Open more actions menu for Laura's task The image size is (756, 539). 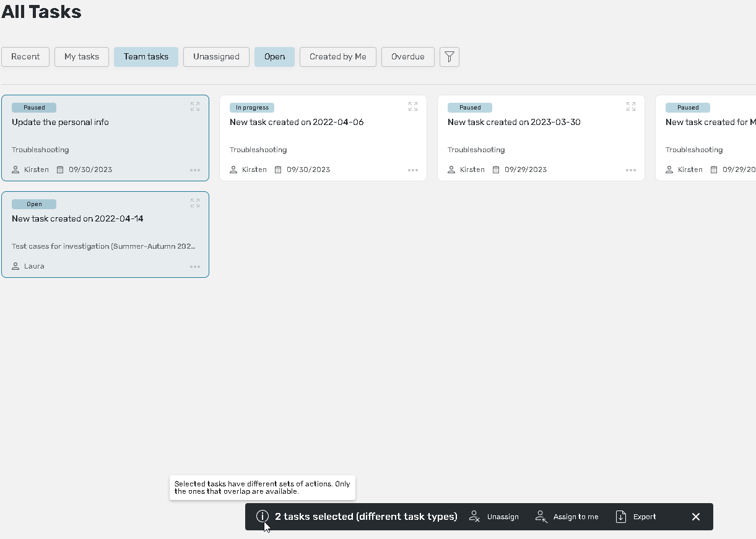pos(195,267)
